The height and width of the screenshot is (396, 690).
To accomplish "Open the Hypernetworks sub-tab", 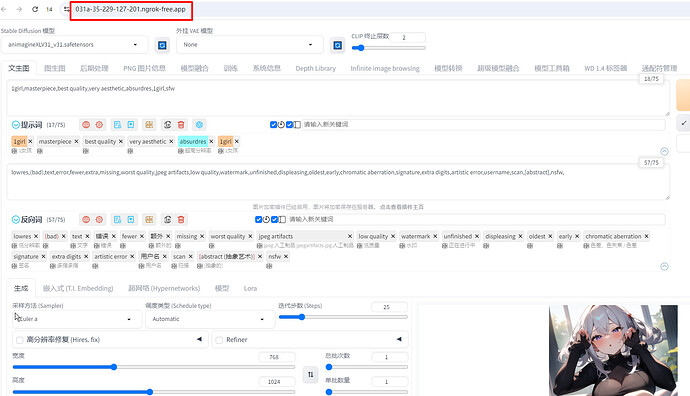I will tap(164, 288).
